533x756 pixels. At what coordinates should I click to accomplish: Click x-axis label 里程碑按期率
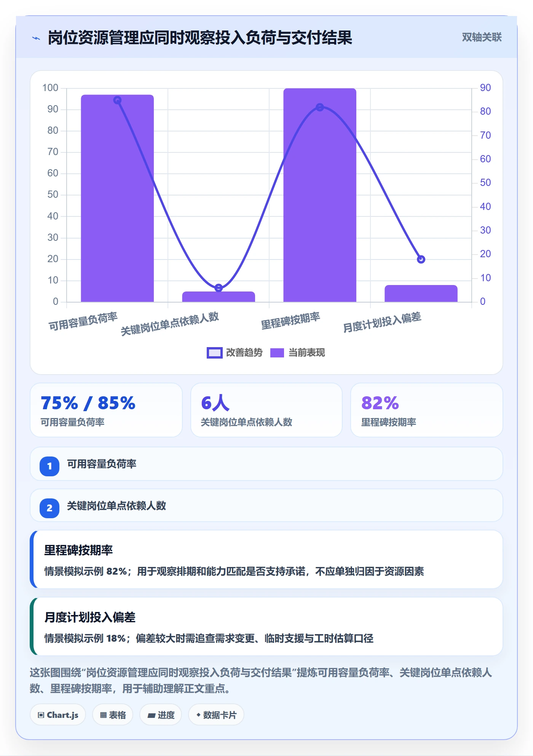(x=290, y=321)
